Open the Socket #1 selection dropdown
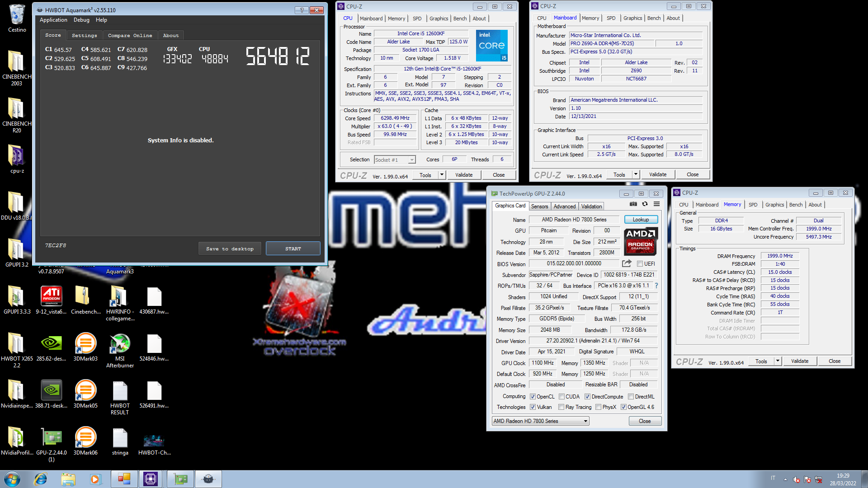 click(x=395, y=160)
